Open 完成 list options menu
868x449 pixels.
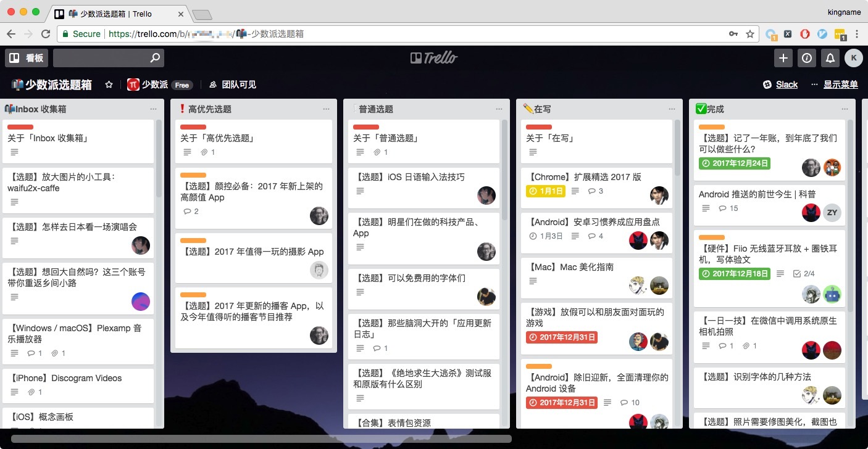click(x=845, y=109)
